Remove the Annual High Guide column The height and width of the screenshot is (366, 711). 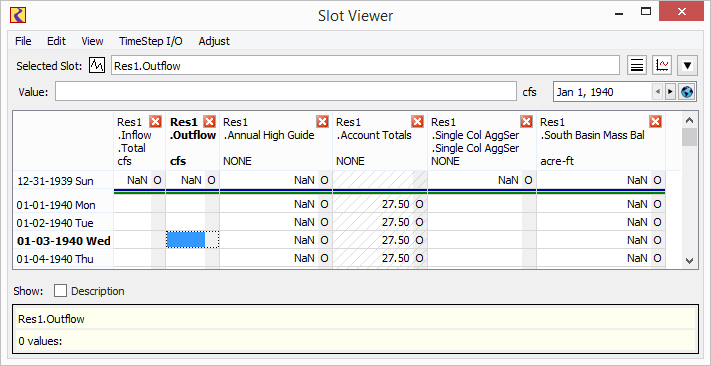322,121
